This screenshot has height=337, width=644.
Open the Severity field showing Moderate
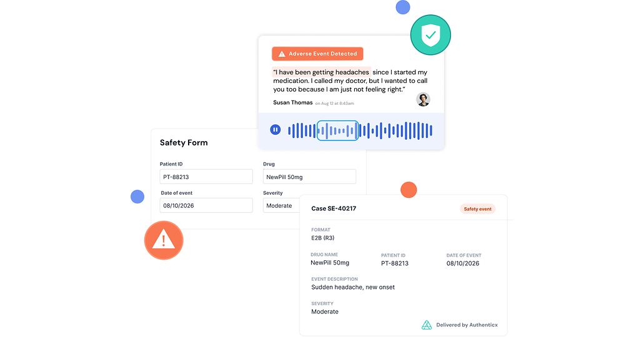pyautogui.click(x=282, y=205)
